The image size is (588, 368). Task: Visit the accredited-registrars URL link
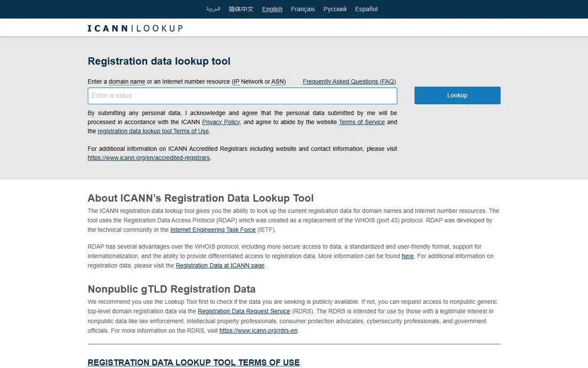tap(149, 158)
